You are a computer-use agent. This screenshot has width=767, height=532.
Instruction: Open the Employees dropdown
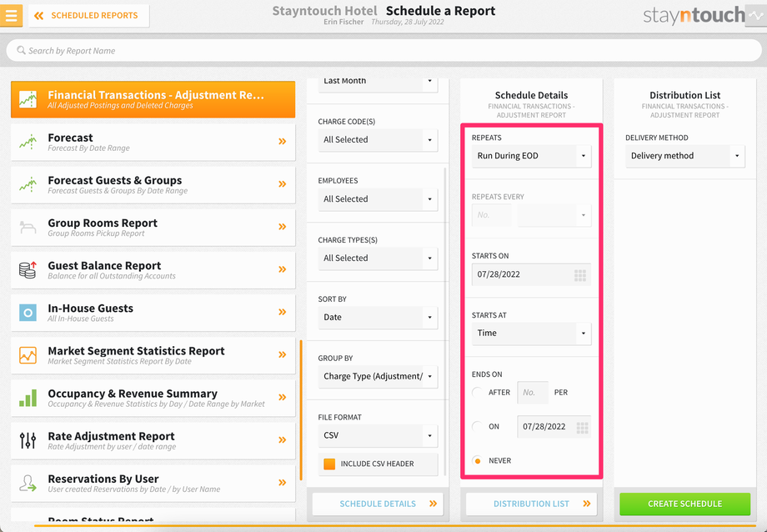[x=378, y=199]
